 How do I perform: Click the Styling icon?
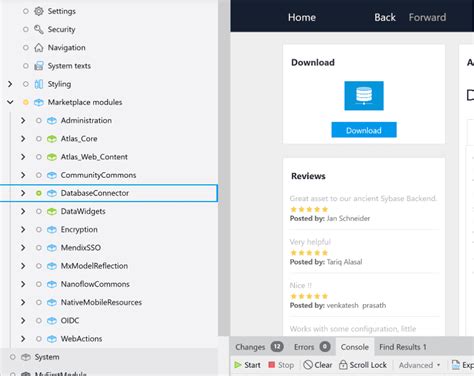click(39, 84)
